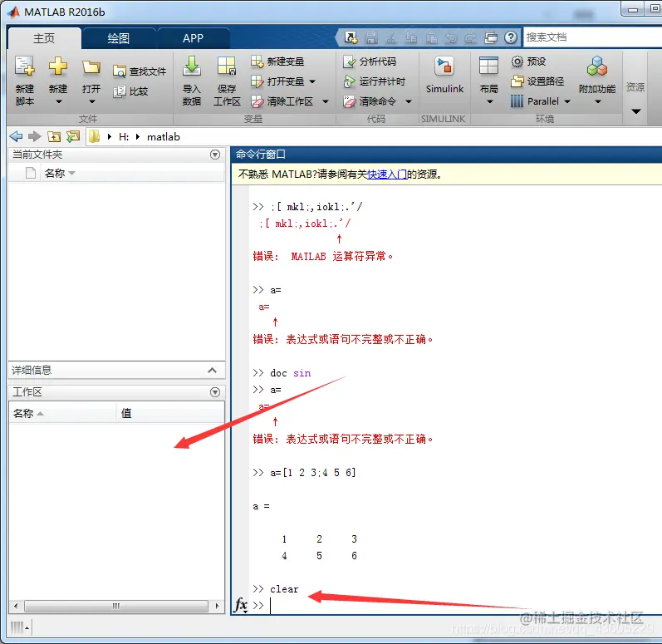Expand Open Variable dropdown arrow
The image size is (662, 644).
[312, 81]
